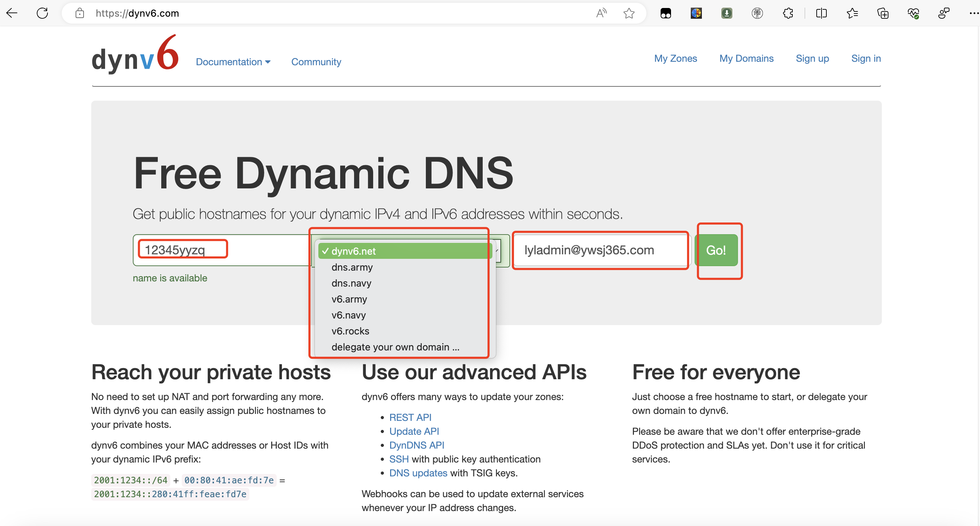This screenshot has width=980, height=526.
Task: Expand the Documentation dropdown menu
Action: 233,62
